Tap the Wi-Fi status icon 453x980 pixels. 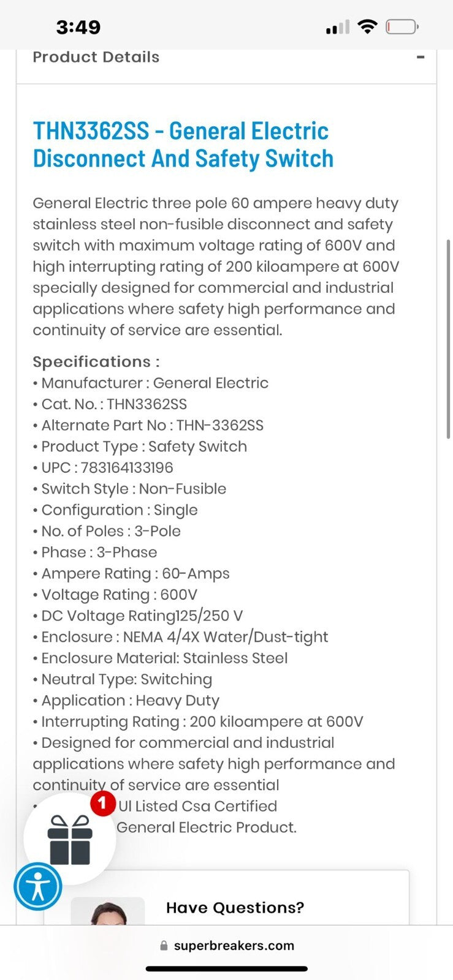tap(367, 27)
